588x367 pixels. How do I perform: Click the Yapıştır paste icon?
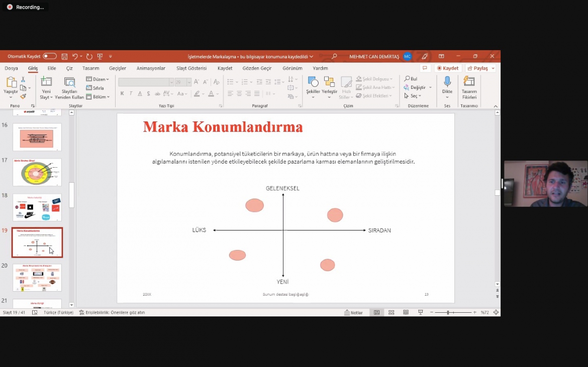tap(11, 82)
